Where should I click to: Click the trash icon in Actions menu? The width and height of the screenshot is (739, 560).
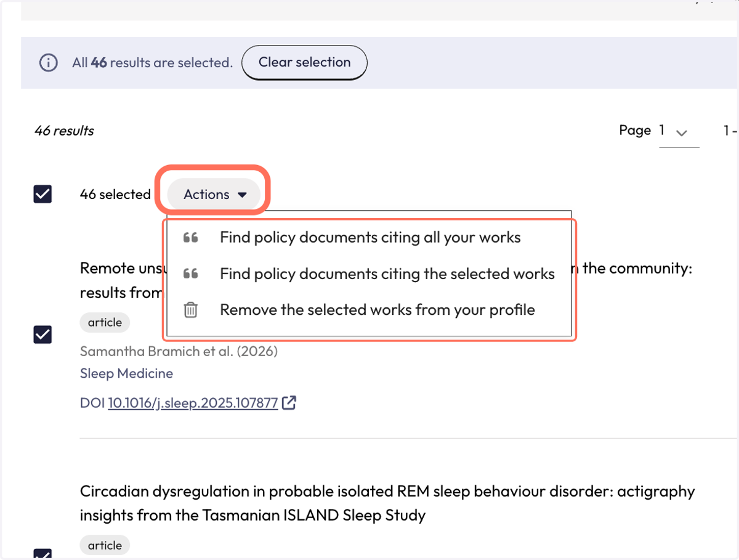(x=191, y=310)
